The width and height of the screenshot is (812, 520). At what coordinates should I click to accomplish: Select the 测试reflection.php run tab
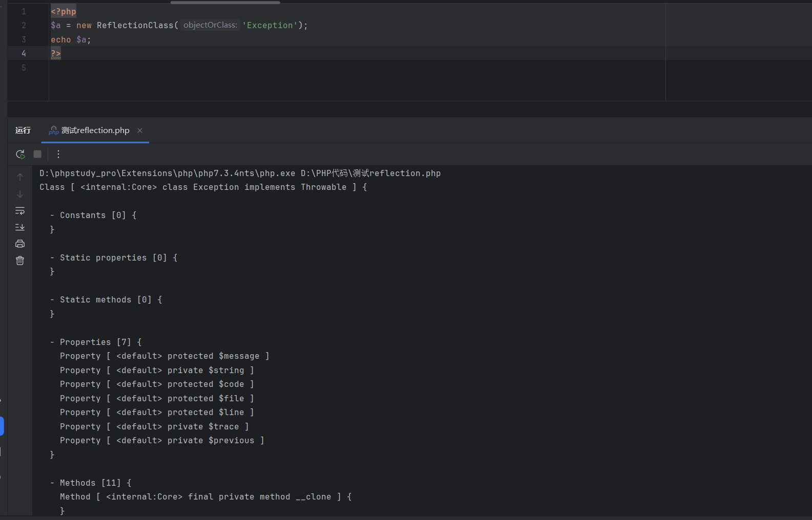[x=95, y=131]
